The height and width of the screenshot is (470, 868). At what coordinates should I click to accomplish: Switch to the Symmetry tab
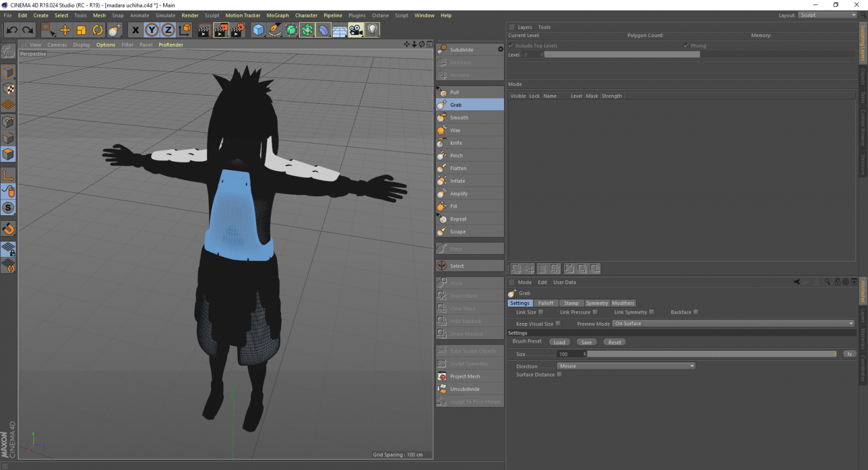597,303
